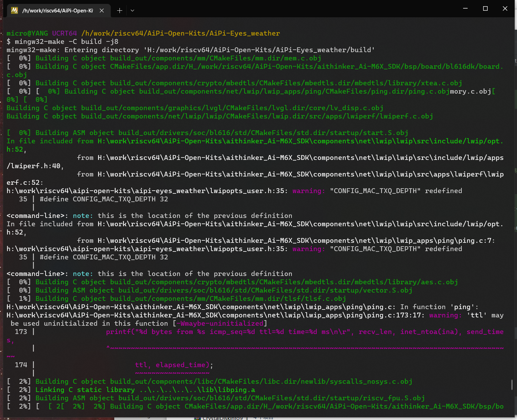This screenshot has width=517, height=420.
Task: Open a new terminal tab with plus button
Action: 119,11
